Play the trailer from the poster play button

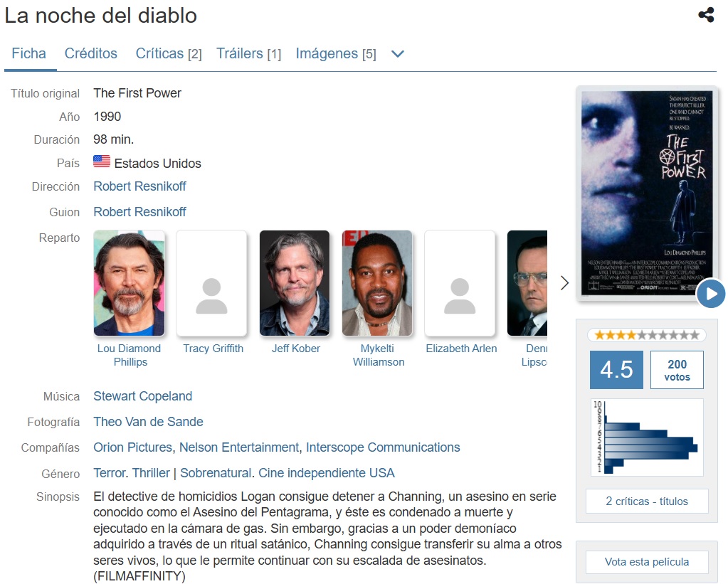click(x=711, y=293)
